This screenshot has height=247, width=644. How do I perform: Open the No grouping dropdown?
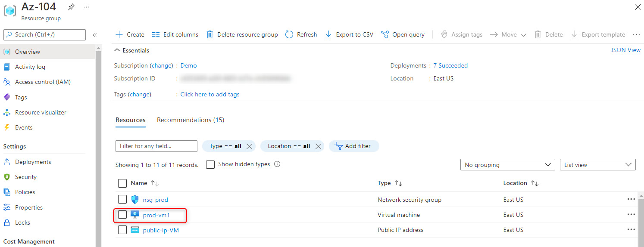(508, 165)
